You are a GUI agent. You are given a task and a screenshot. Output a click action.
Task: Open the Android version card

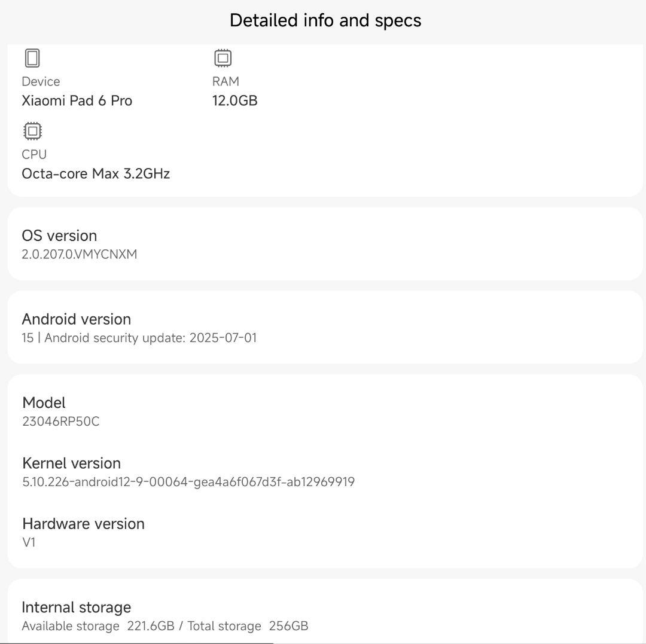[323, 326]
